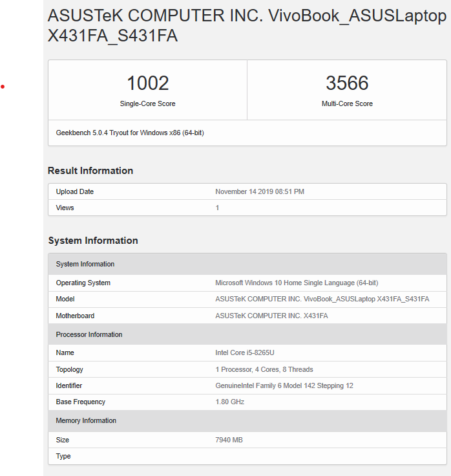Click the Operating System label

tap(83, 283)
